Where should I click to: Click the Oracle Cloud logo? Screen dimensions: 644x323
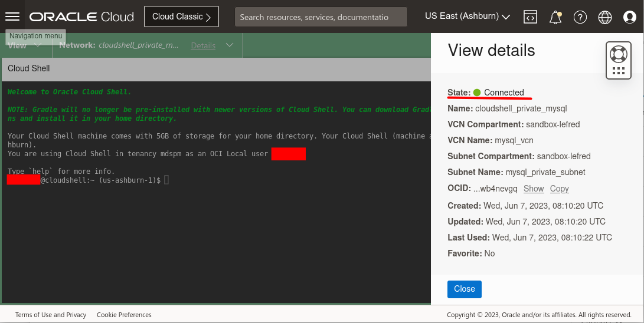81,17
